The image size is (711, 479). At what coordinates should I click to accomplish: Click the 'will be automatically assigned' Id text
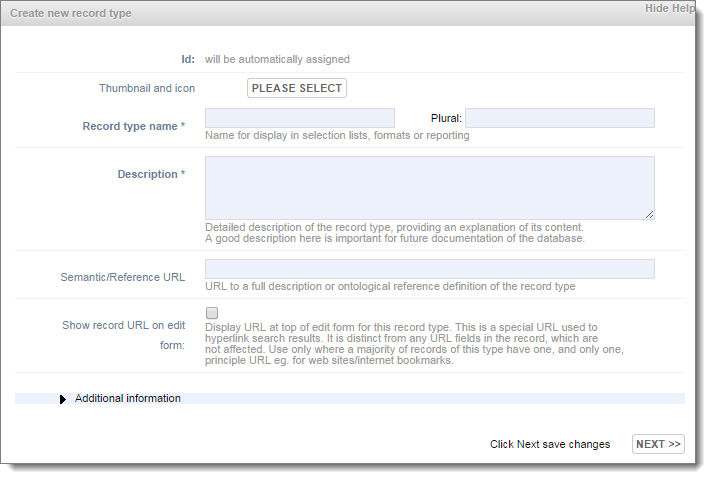point(277,59)
